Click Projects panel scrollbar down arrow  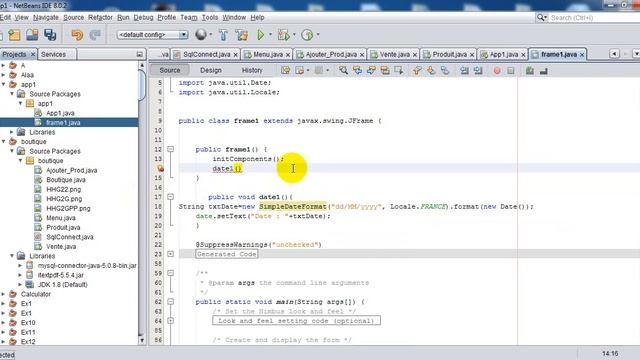tap(142, 340)
